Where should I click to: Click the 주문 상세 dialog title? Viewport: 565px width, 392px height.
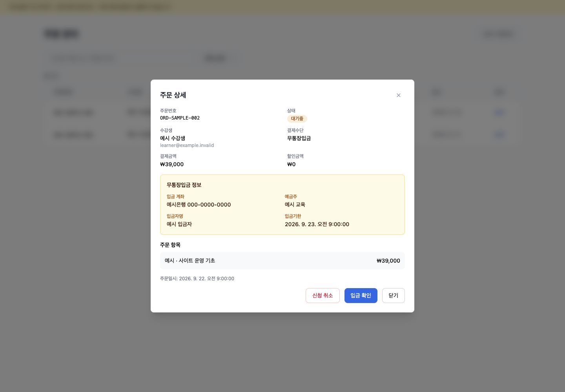[x=173, y=95]
